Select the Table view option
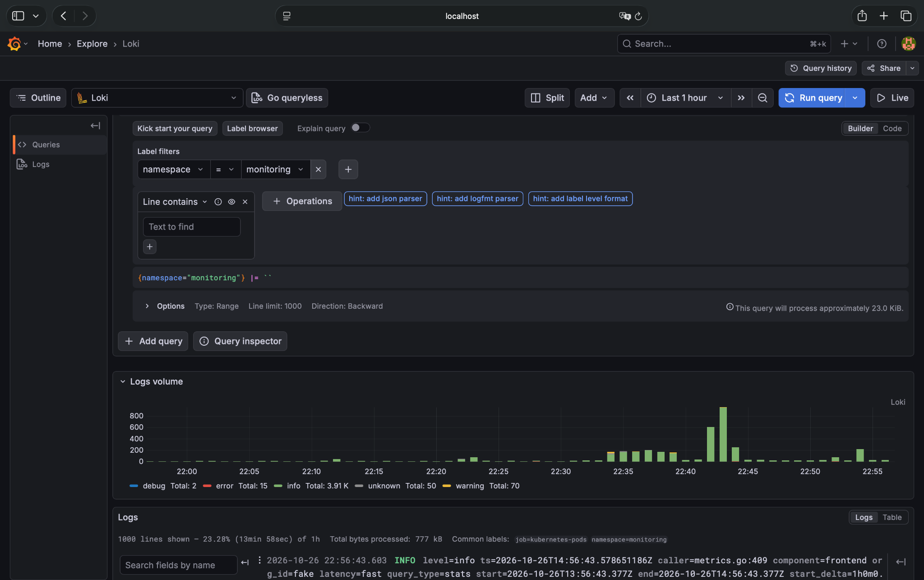924x580 pixels. (x=892, y=517)
